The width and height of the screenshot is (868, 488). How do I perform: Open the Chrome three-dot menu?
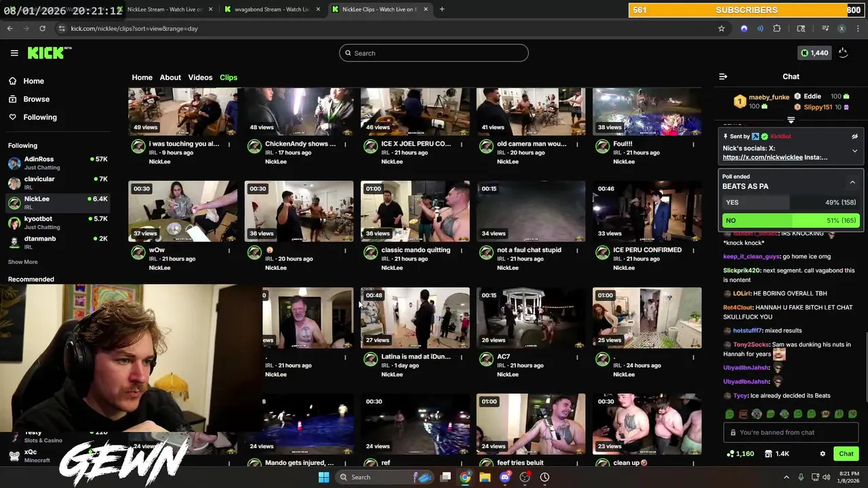point(858,28)
